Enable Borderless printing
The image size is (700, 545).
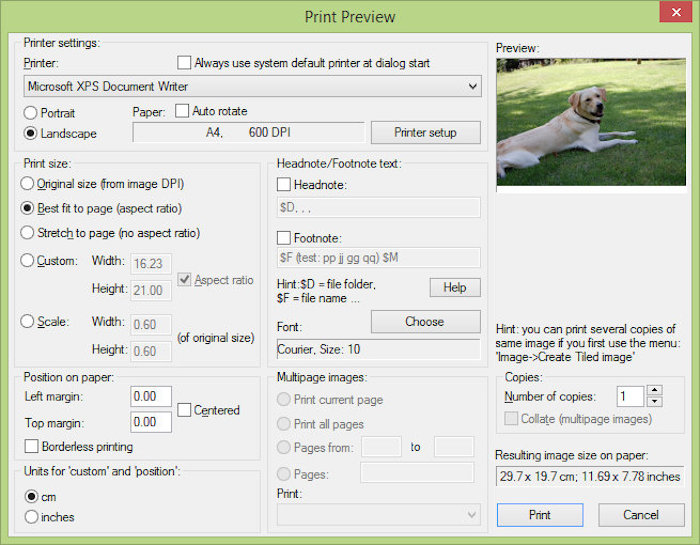point(32,446)
